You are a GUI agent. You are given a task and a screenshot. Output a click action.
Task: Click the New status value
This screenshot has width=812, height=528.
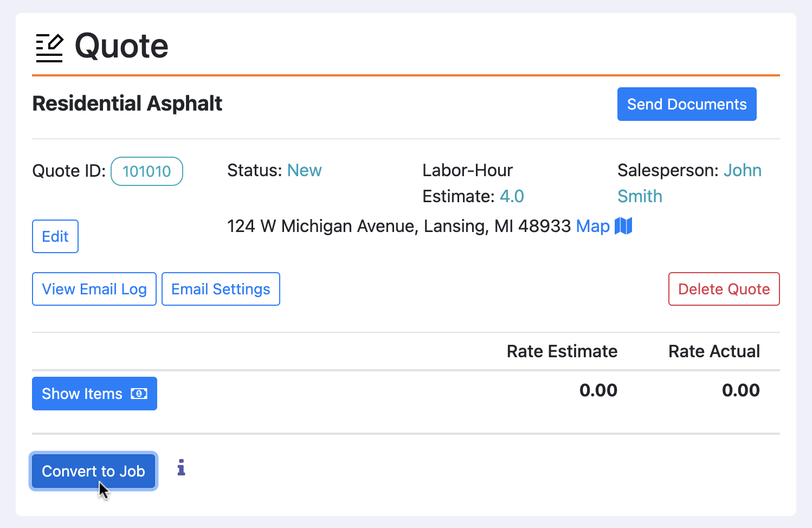click(x=304, y=170)
